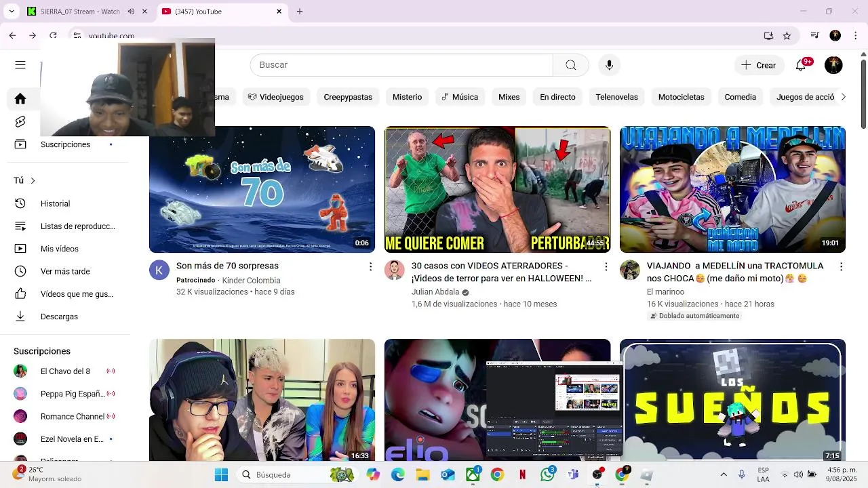Open the YouTube account avatar menu
The image size is (868, 488).
[x=833, y=65]
